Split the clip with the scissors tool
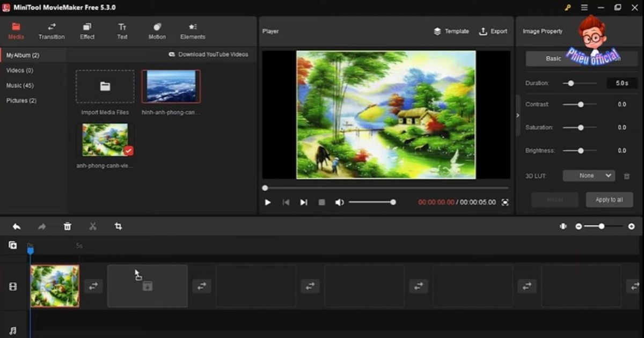This screenshot has width=644, height=338. [x=92, y=226]
